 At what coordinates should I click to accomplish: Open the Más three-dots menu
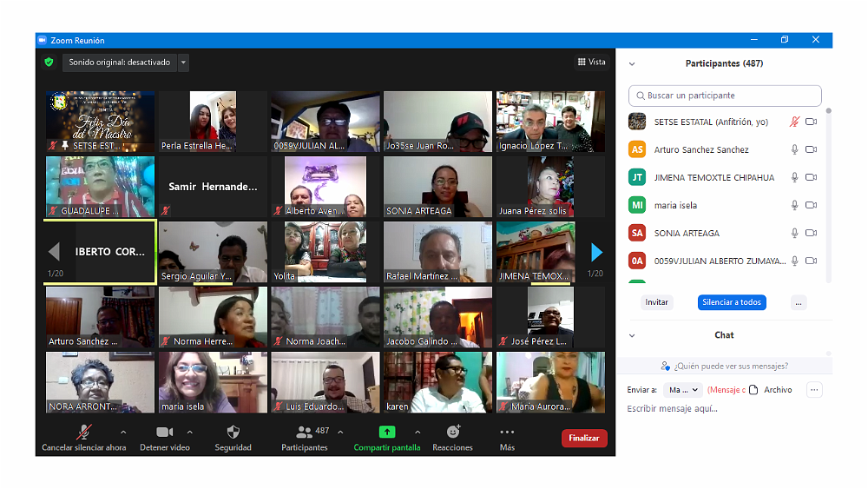[507, 432]
